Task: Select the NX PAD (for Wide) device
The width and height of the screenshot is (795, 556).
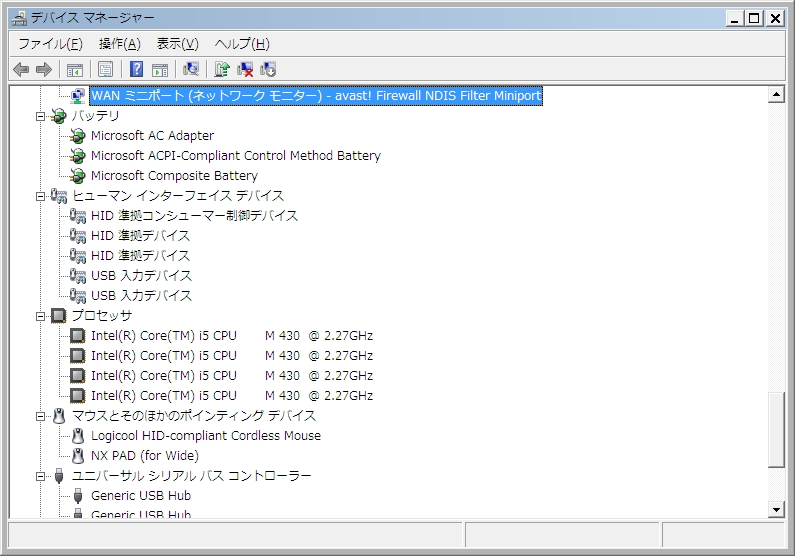Action: 144,456
